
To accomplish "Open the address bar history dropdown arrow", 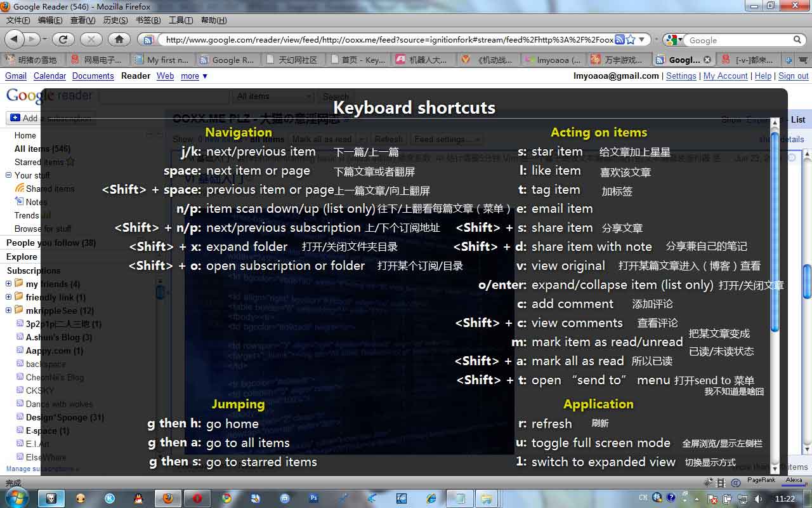I will [x=642, y=39].
